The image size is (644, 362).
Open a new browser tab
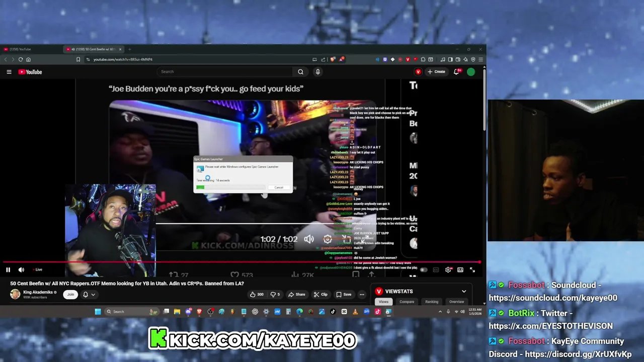tap(129, 49)
